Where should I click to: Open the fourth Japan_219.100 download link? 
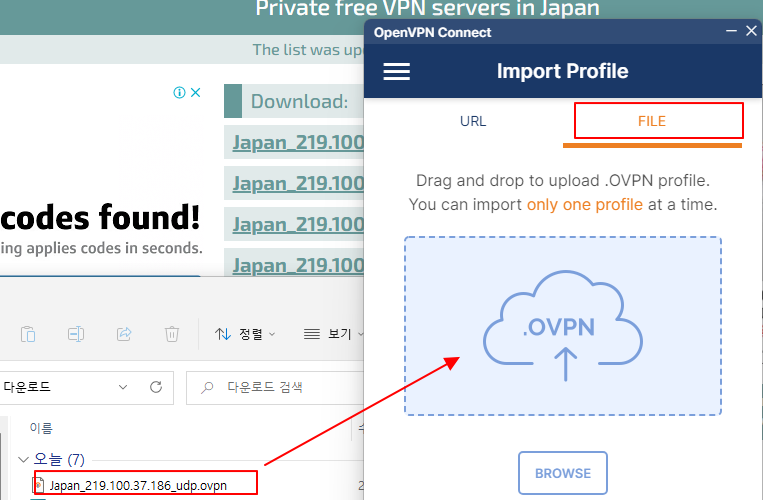pos(298,265)
